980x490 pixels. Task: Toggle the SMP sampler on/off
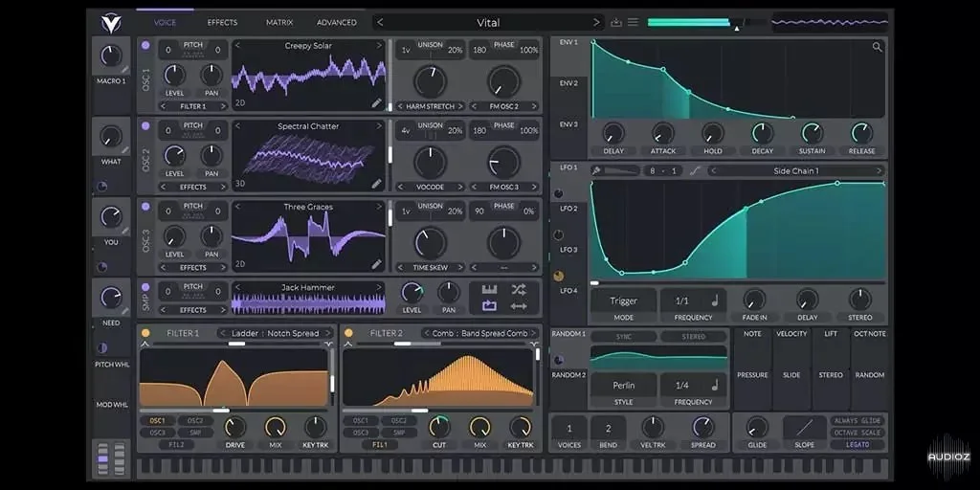(145, 287)
